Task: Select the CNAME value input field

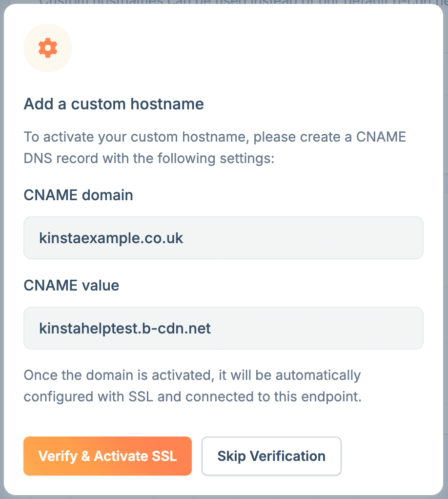Action: click(x=223, y=328)
